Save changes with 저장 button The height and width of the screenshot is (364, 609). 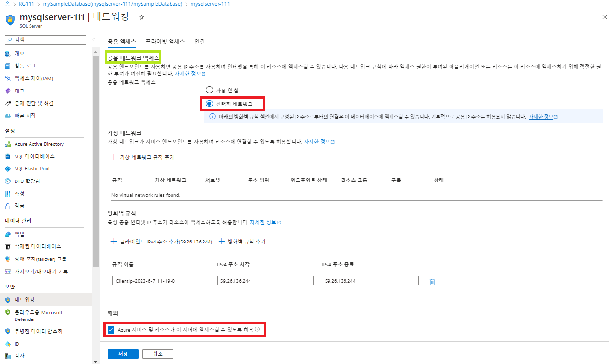[x=123, y=354]
